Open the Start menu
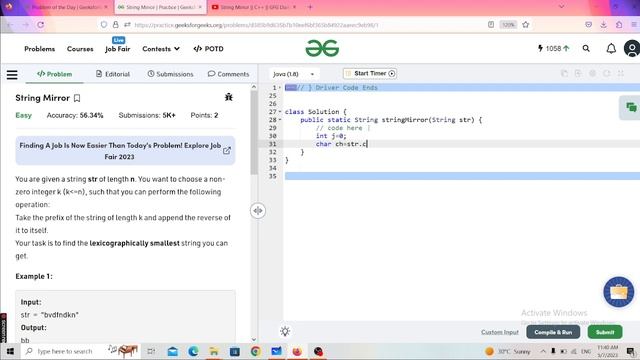The height and width of the screenshot is (360, 640). (x=10, y=351)
